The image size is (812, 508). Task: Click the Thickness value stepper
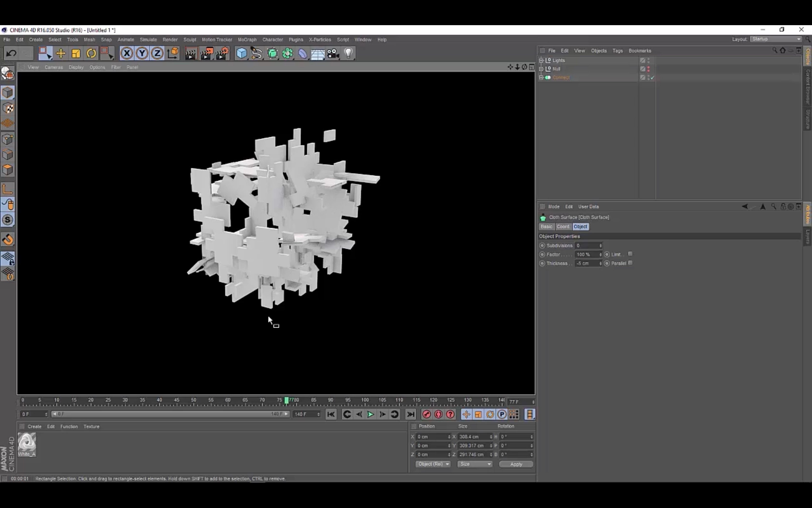point(601,263)
